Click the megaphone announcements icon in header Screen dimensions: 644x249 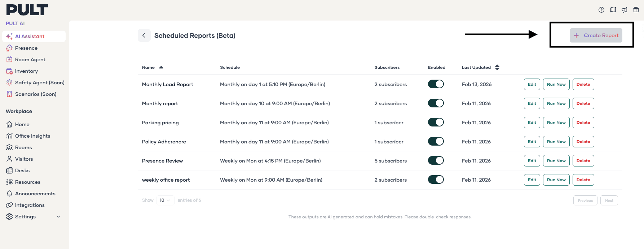coord(624,10)
